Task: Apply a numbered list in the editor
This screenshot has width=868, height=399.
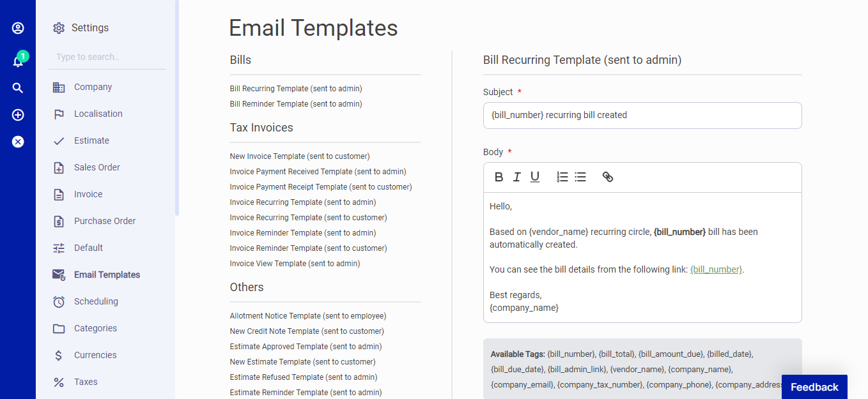Action: point(562,177)
